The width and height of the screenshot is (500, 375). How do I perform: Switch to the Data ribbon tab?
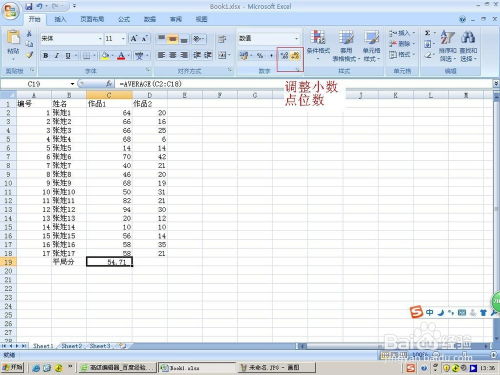[150, 19]
